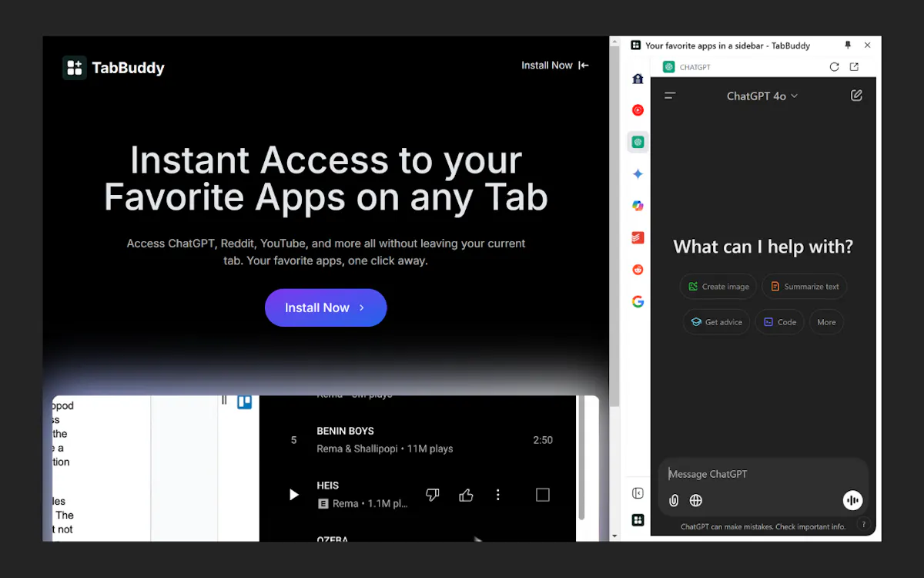Start a new ChatGPT chat with the compose icon
Image resolution: width=924 pixels, height=578 pixels.
pyautogui.click(x=856, y=96)
